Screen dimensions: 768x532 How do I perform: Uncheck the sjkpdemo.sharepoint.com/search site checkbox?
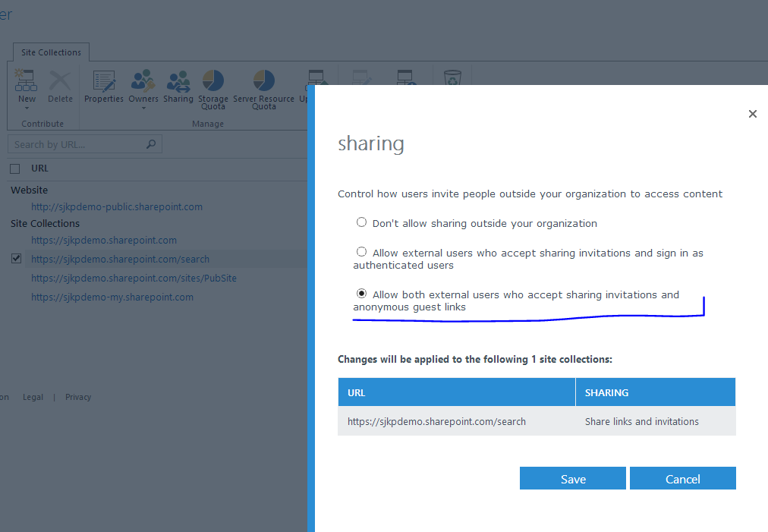(x=16, y=259)
